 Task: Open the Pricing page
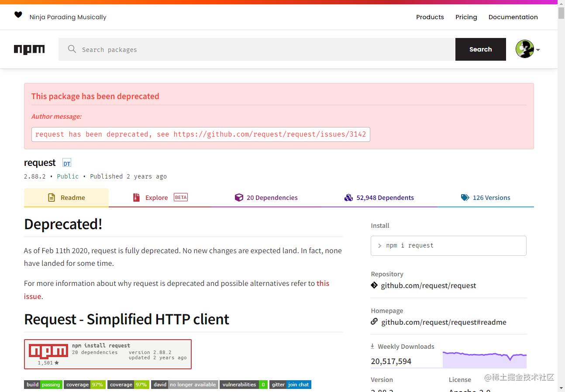[x=466, y=17]
